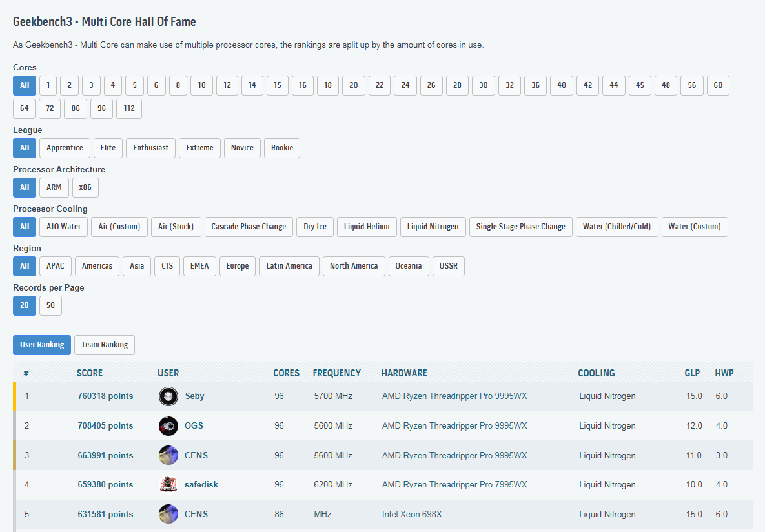Select the Extreme league filter
This screenshot has width=765, height=532.
[x=199, y=148]
